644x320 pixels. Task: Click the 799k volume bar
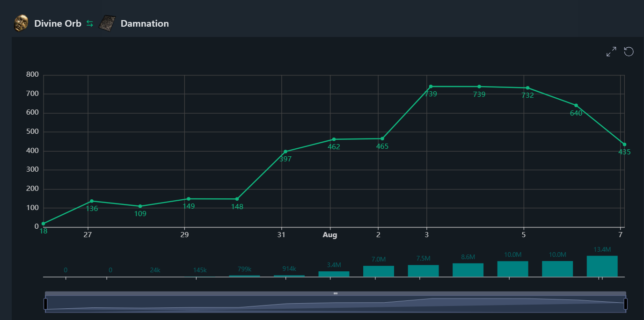click(244, 276)
